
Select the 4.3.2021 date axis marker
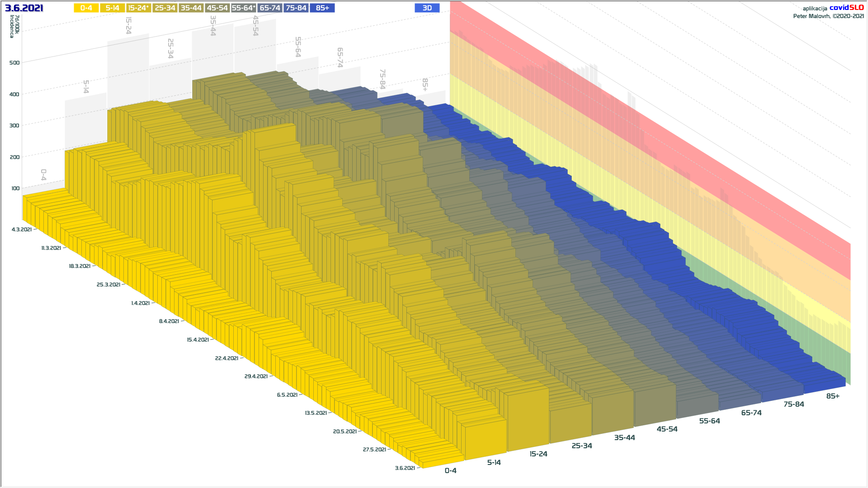point(22,230)
